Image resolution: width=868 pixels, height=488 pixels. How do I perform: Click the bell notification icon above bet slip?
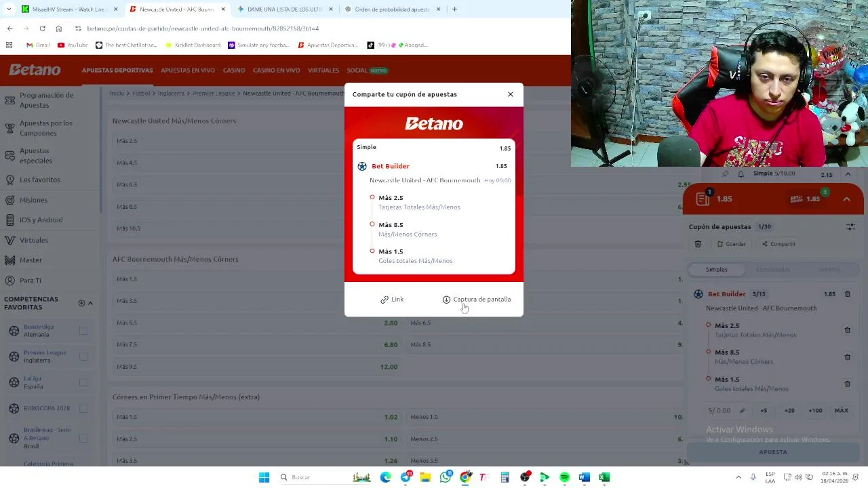click(741, 174)
